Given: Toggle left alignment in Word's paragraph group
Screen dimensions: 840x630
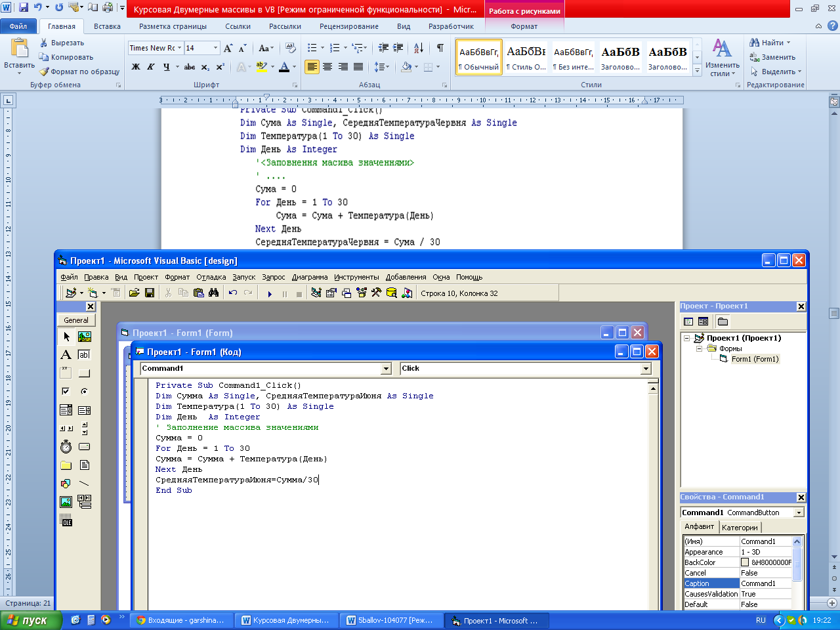Looking at the screenshot, I should (x=312, y=67).
